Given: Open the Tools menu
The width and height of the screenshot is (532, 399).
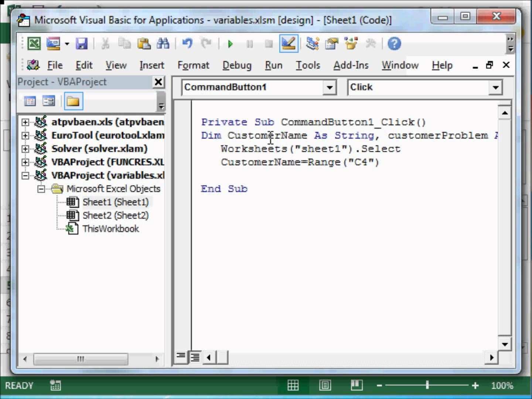Looking at the screenshot, I should pyautogui.click(x=307, y=65).
